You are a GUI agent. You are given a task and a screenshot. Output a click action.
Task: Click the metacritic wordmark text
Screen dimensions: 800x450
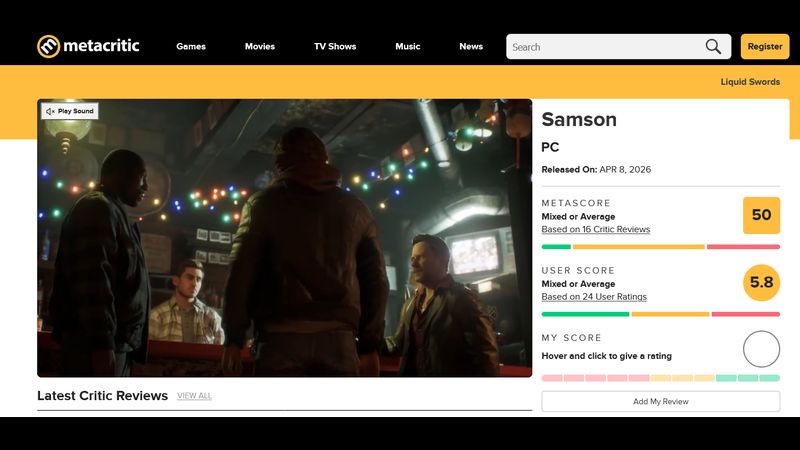tap(101, 46)
